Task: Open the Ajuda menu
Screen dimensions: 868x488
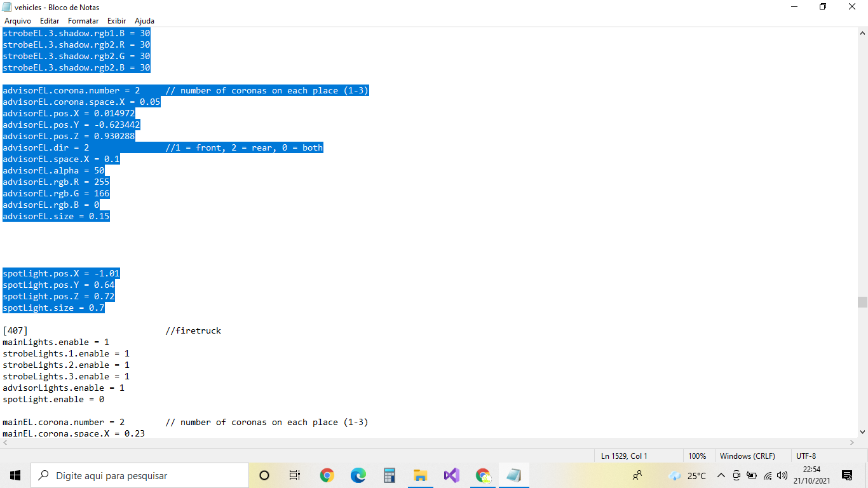Action: click(144, 21)
